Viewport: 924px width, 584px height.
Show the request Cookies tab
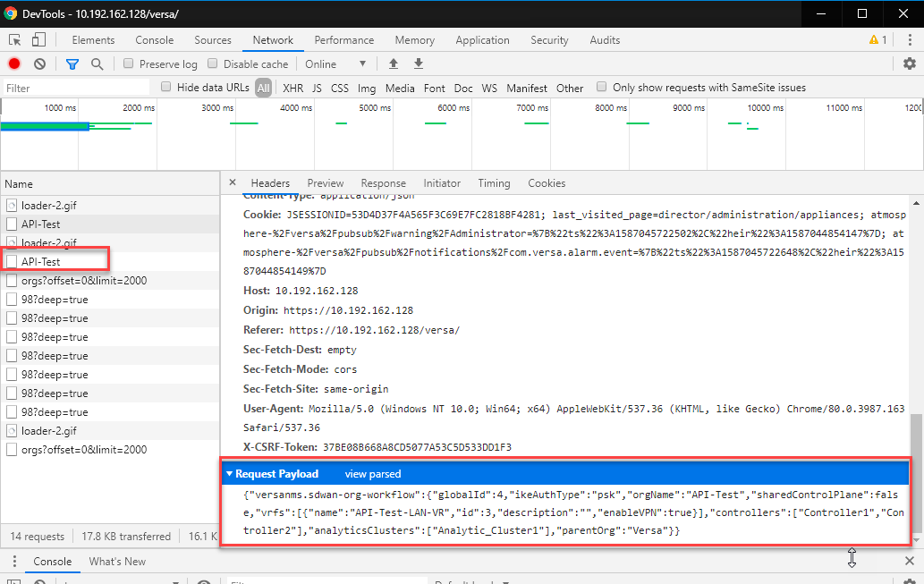547,183
